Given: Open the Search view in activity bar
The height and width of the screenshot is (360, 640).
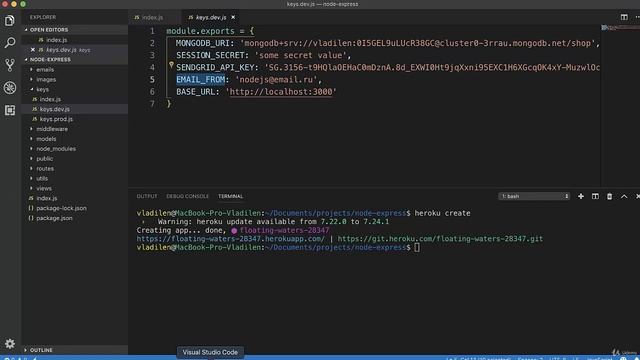Looking at the screenshot, I should (x=10, y=42).
